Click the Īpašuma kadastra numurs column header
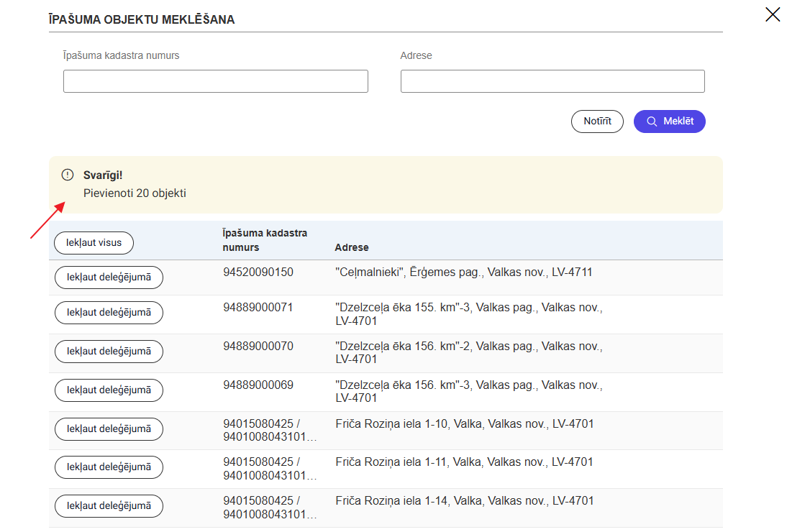This screenshot has height=532, width=787. coord(265,240)
